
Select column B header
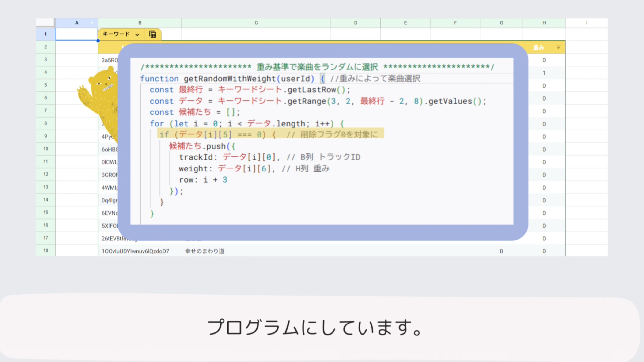tap(140, 23)
